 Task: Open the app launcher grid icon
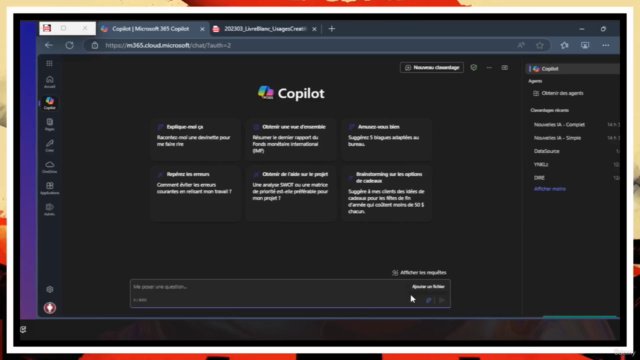pyautogui.click(x=49, y=63)
